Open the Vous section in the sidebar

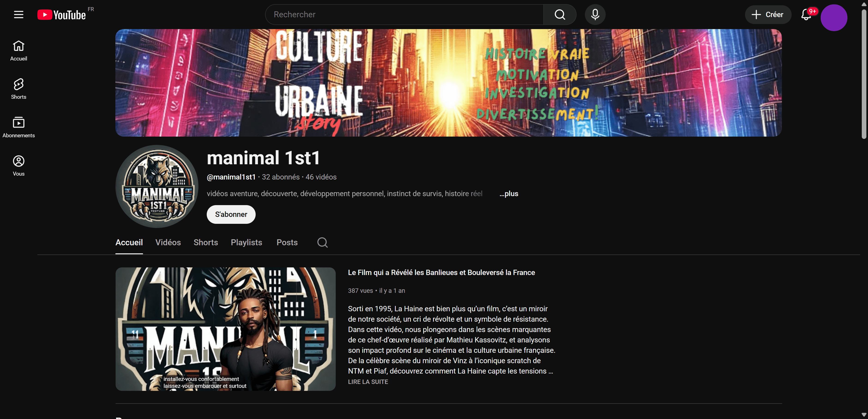tap(18, 165)
